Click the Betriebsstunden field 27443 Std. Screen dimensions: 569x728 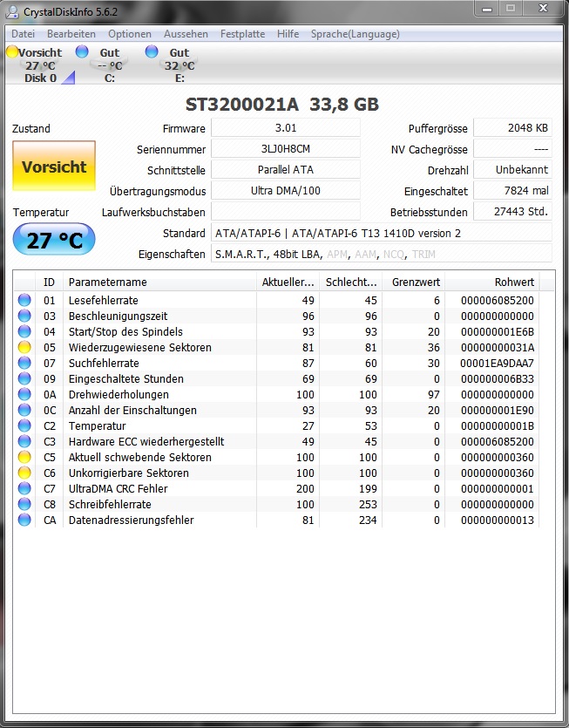pos(512,211)
